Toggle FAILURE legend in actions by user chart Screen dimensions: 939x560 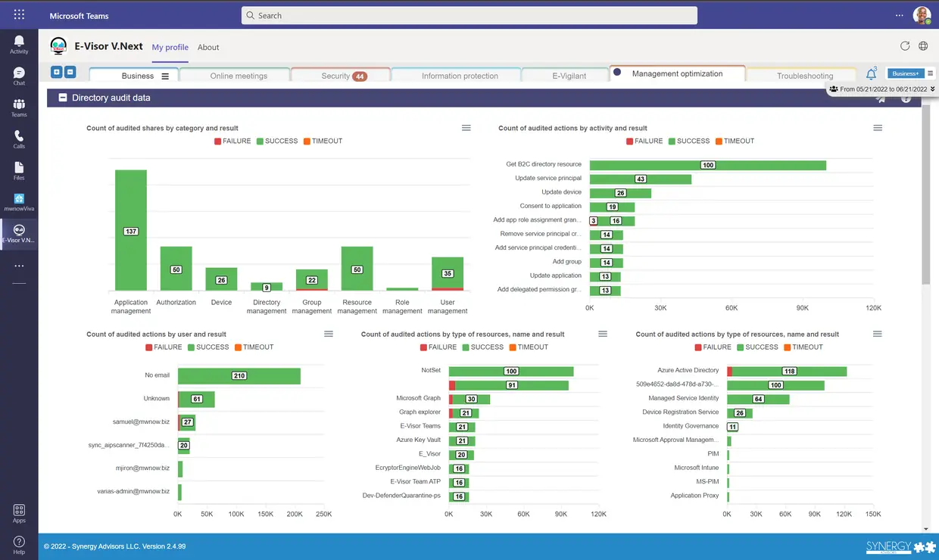(x=164, y=347)
